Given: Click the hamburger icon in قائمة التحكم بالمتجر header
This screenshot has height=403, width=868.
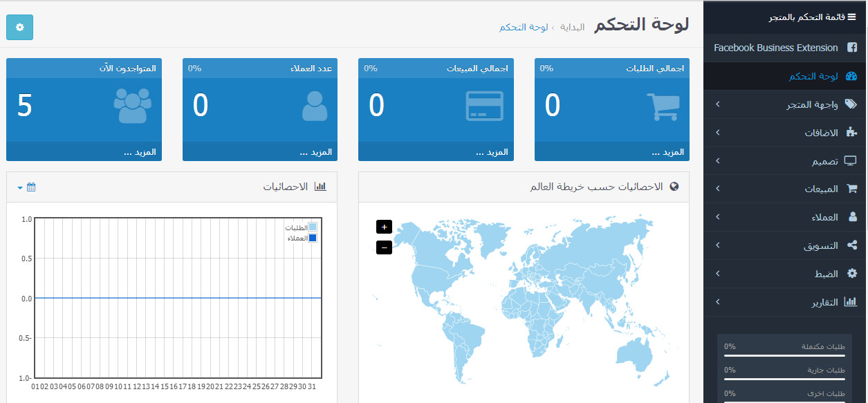Looking at the screenshot, I should pos(851,17).
